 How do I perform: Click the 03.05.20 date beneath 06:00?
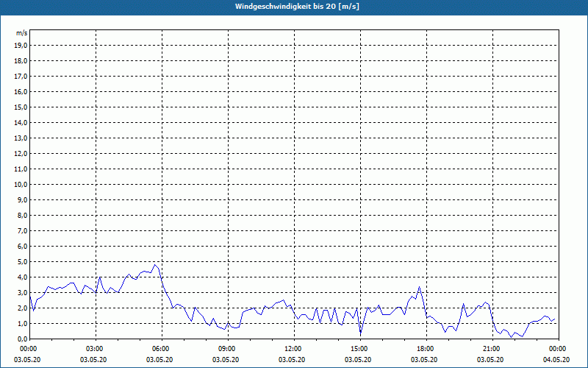point(159,360)
